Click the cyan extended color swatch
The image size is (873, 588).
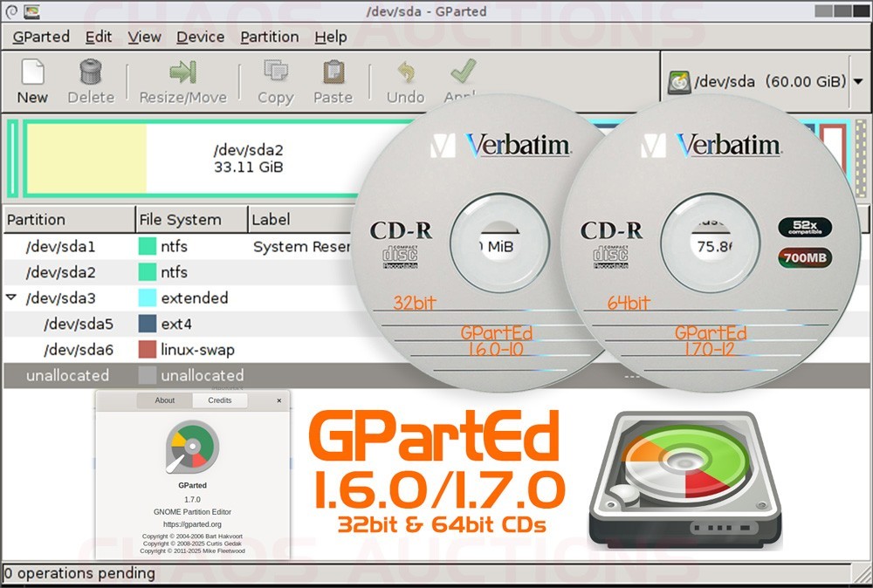point(147,297)
